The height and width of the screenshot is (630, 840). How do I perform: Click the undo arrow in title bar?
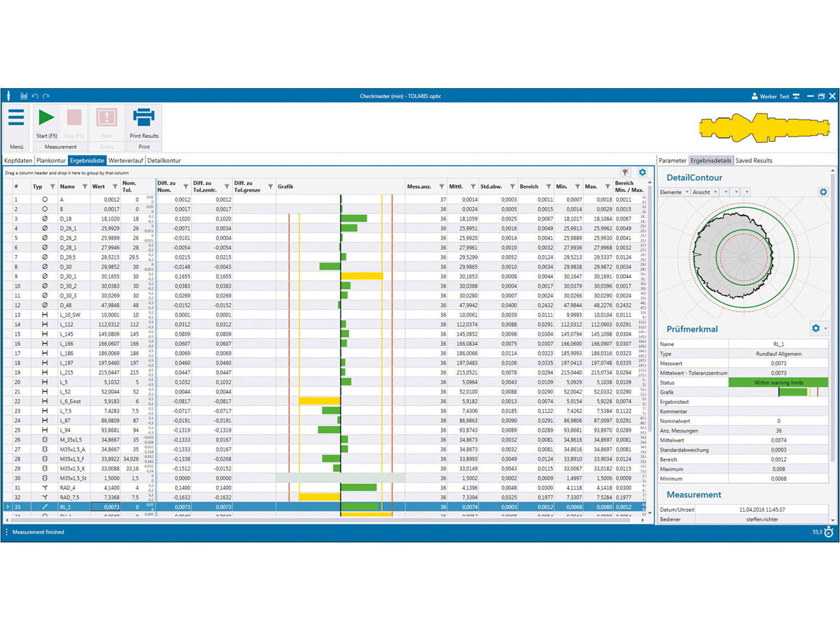pos(35,96)
